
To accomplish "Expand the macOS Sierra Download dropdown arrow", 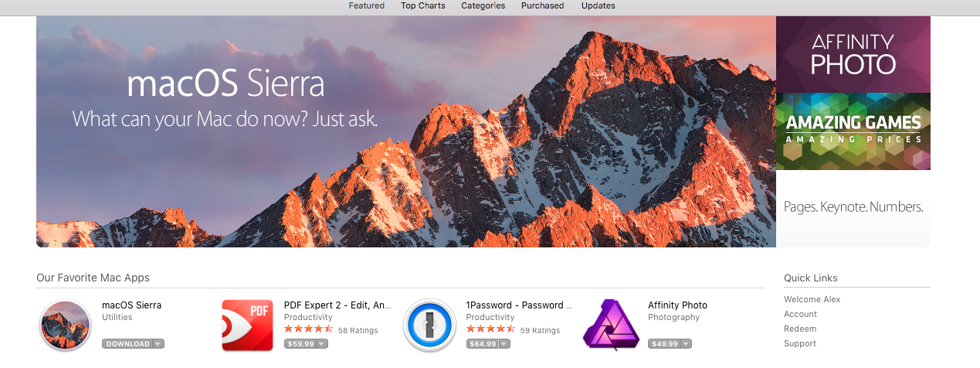I will click(x=158, y=344).
